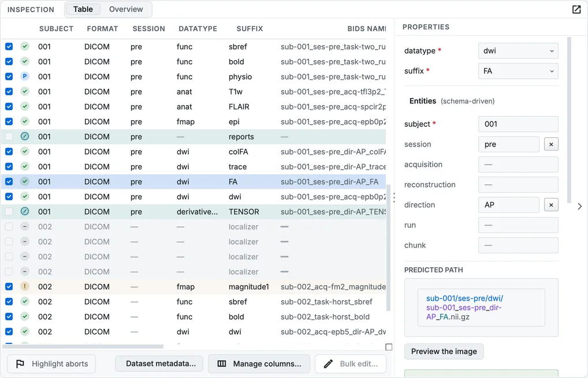Expand the chevron at the Properties panel edge
The width and height of the screenshot is (588, 378).
580,206
